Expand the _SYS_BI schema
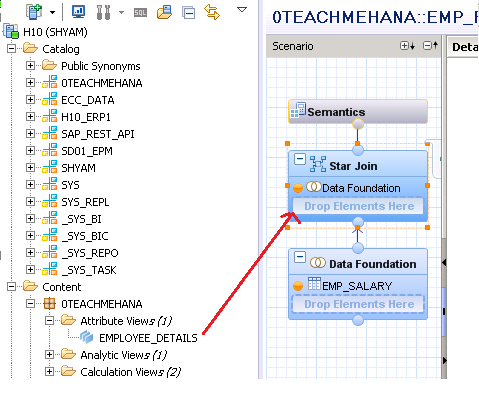This screenshot has width=479, height=393. point(30,218)
